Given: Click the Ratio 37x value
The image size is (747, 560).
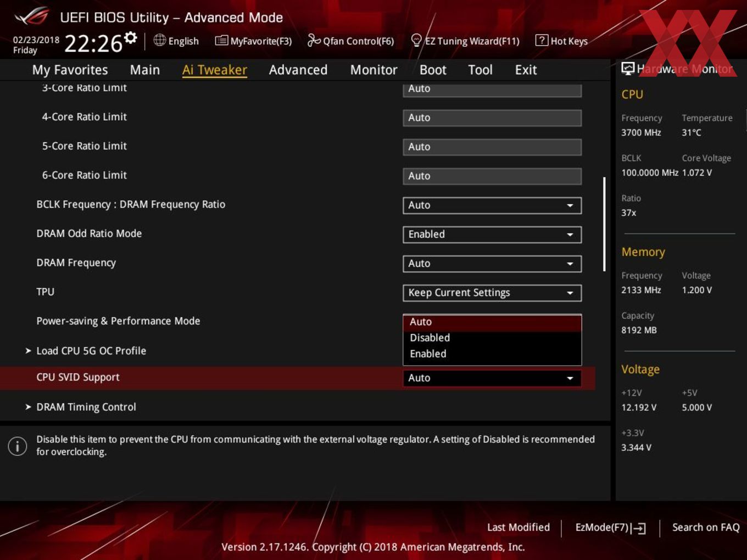Looking at the screenshot, I should coord(629,212).
